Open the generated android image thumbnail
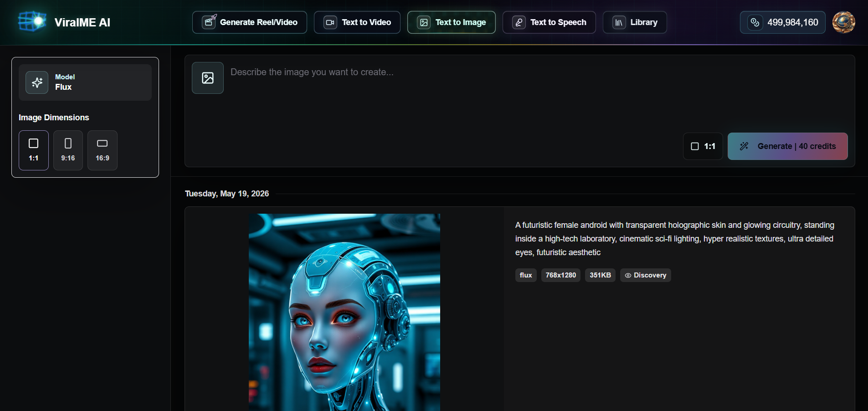Image resolution: width=868 pixels, height=411 pixels. pyautogui.click(x=344, y=312)
